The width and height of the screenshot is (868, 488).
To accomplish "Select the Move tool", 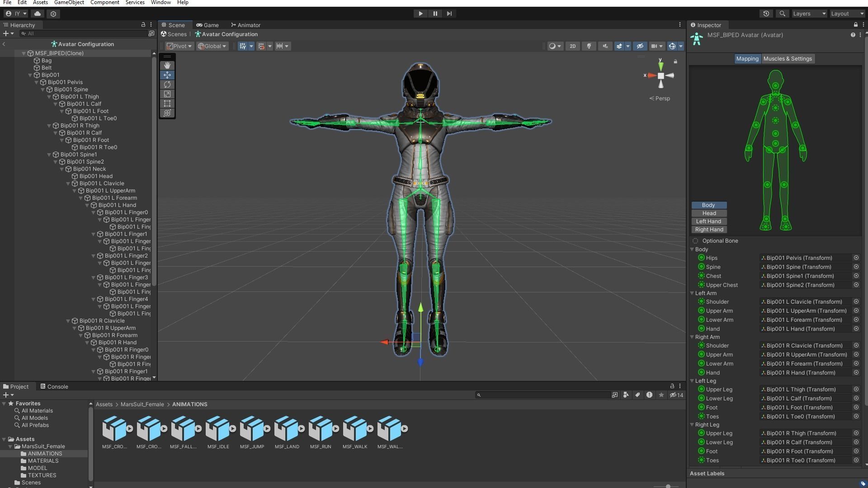I will click(167, 75).
